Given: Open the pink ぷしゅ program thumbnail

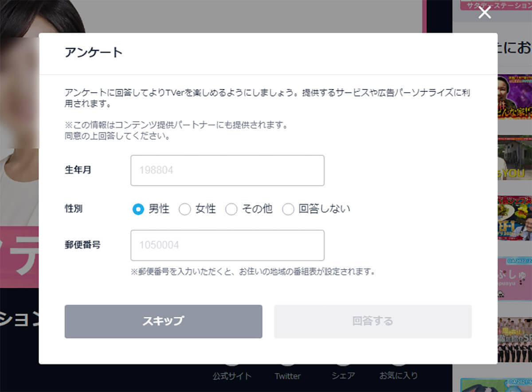Looking at the screenshot, I should coord(515,279).
